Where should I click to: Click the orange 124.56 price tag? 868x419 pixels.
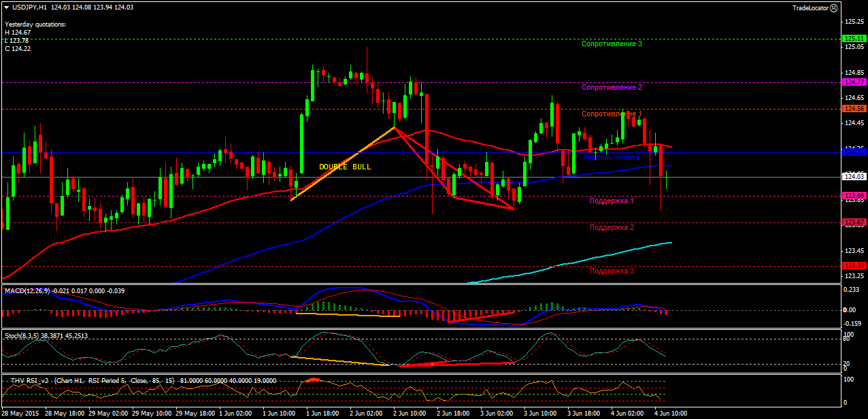(853, 108)
